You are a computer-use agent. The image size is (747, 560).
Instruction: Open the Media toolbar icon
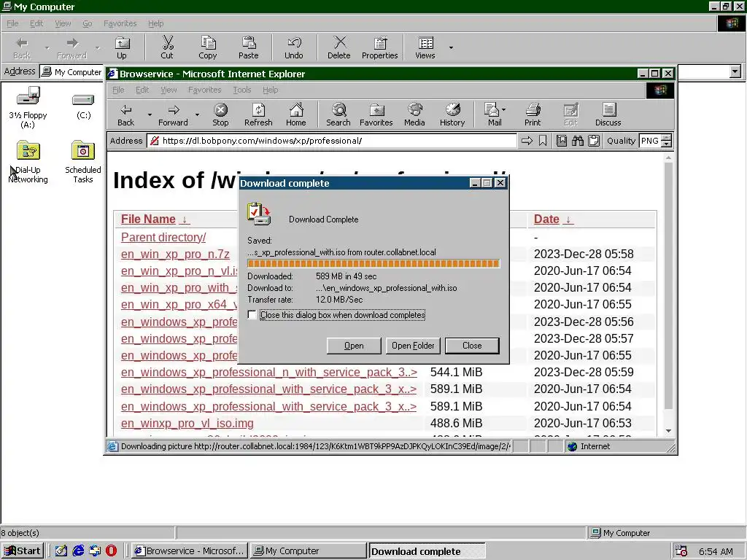[414, 114]
